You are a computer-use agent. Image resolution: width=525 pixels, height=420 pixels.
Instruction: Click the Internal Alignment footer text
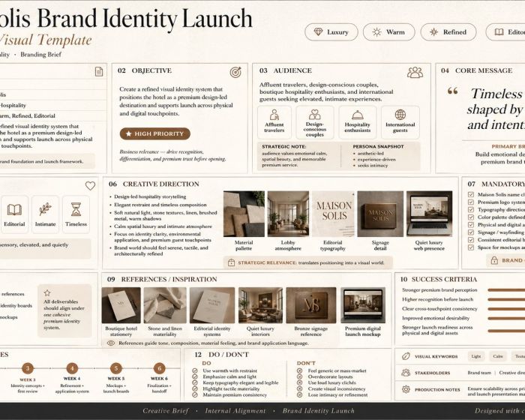click(x=235, y=410)
